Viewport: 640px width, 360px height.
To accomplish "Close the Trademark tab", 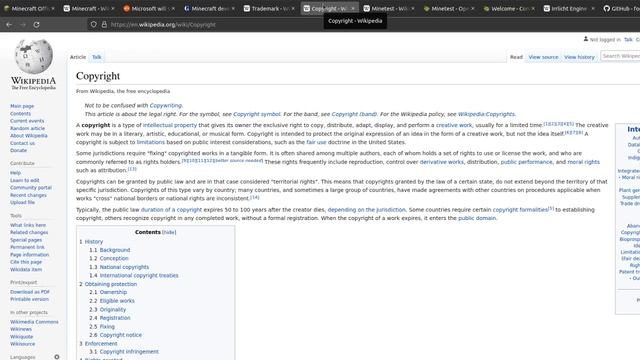I will click(x=293, y=9).
